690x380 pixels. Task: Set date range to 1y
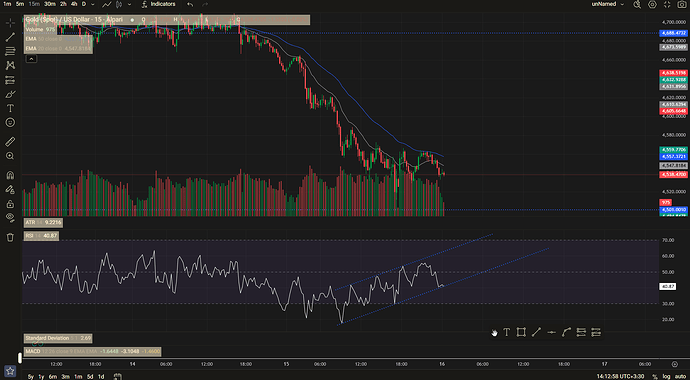click(41, 376)
